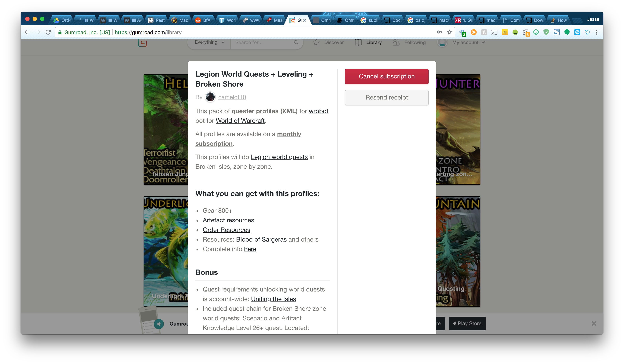Open the wrobot link

(x=318, y=111)
